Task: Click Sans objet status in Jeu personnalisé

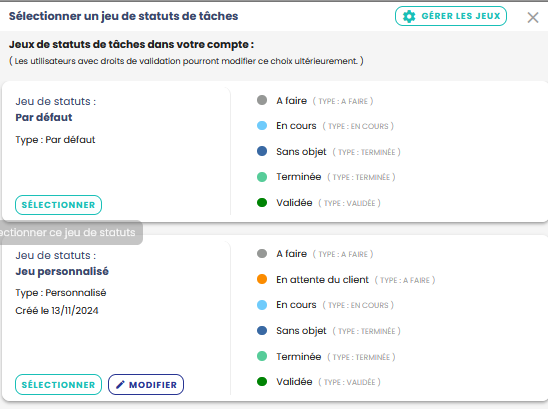Action: click(301, 331)
